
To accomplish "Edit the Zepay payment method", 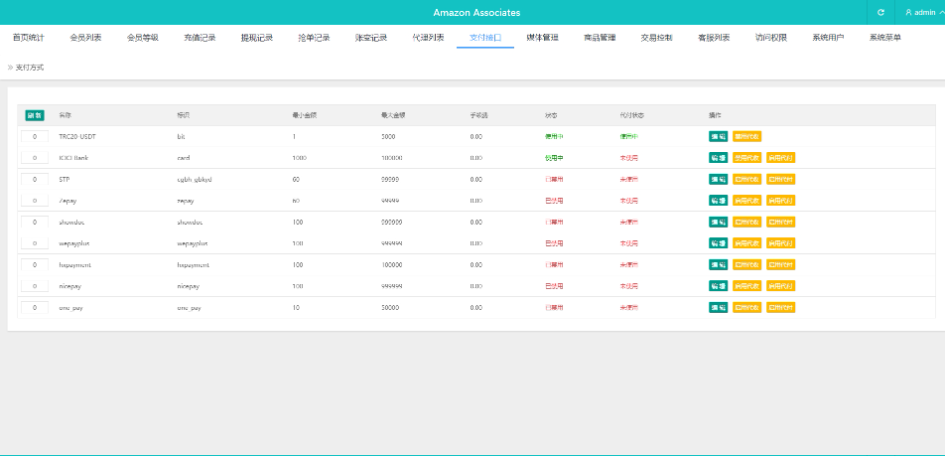I will pos(718,201).
